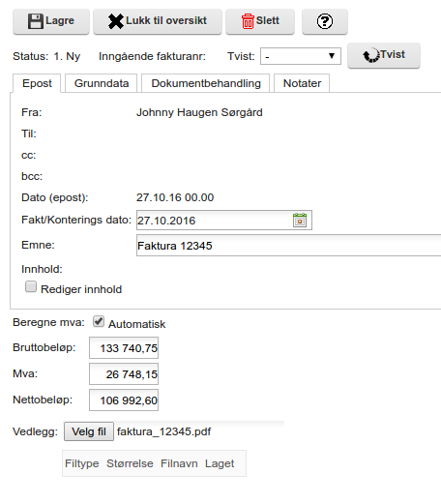Click the Velg fil button
This screenshot has height=504, width=441.
pos(89,431)
